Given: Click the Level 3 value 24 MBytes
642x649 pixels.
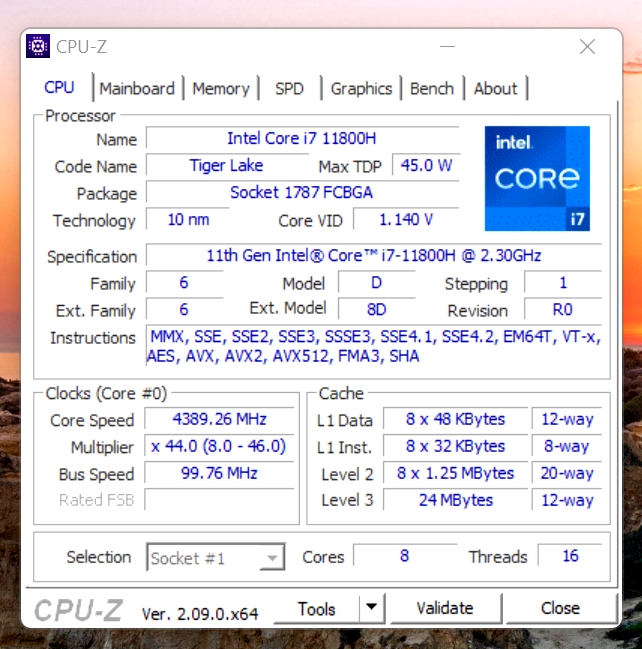Looking at the screenshot, I should (455, 500).
